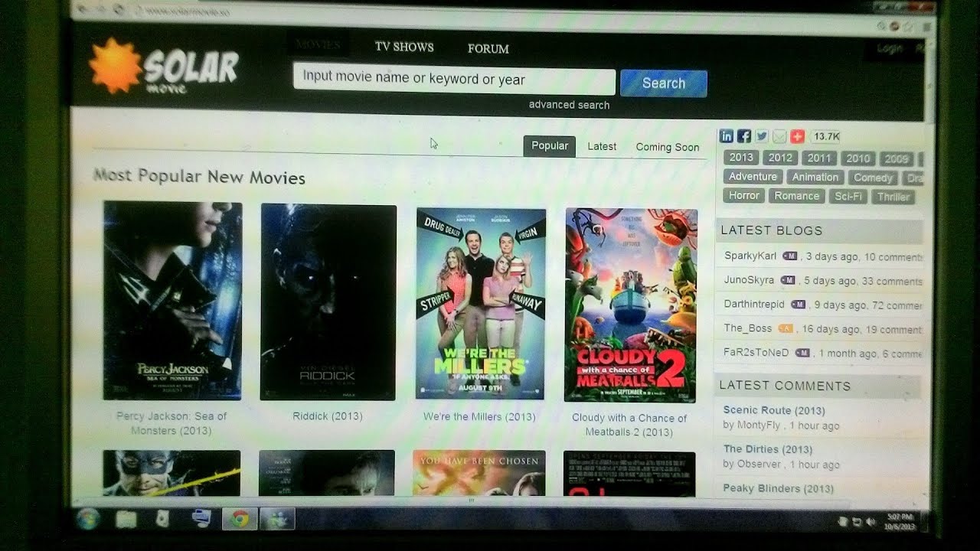The width and height of the screenshot is (980, 551).
Task: Open the We're the Millers poster
Action: click(481, 304)
